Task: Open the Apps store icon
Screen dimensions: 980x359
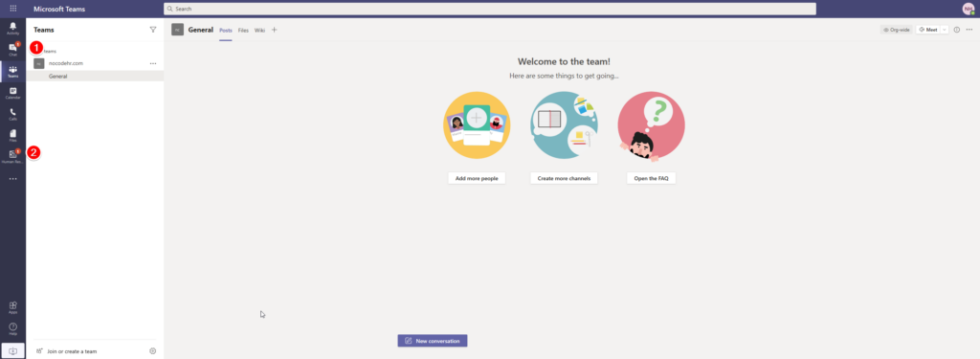Action: [x=13, y=307]
